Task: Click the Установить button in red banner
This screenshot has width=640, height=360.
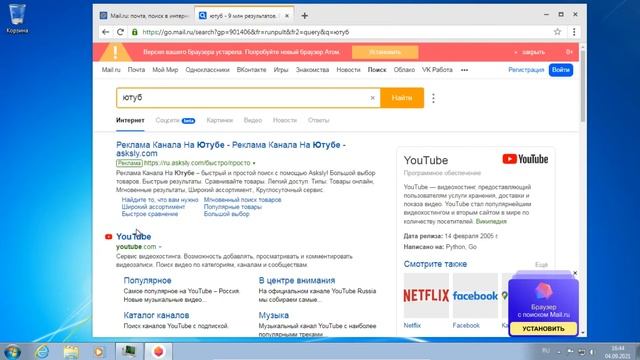Action: [x=385, y=52]
